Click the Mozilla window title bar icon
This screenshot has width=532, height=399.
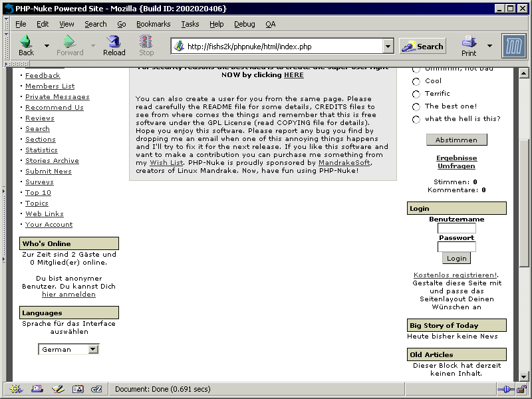coord(9,9)
